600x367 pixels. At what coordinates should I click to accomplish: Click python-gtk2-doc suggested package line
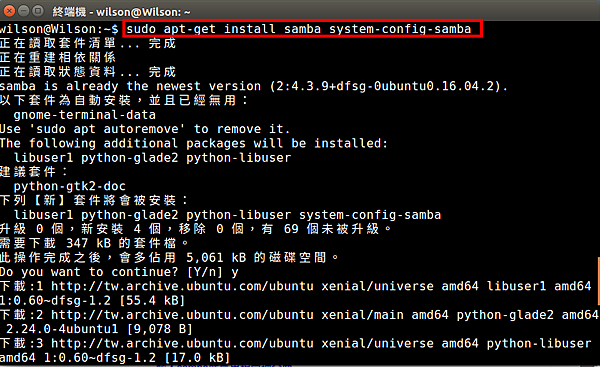point(70,186)
